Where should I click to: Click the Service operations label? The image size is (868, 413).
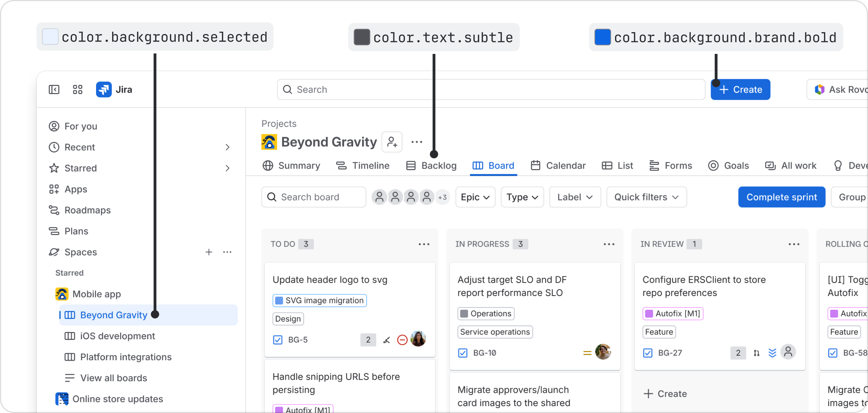pyautogui.click(x=495, y=332)
